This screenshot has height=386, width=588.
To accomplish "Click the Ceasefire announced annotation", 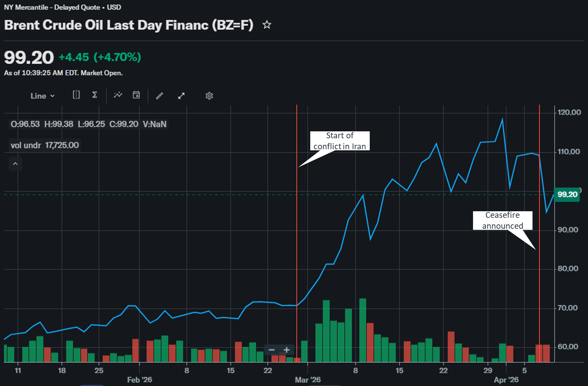I will click(503, 220).
